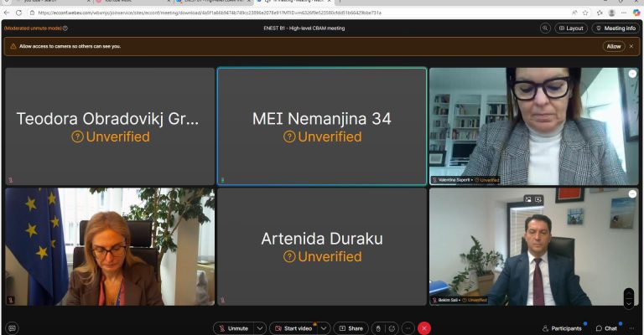Screen dimensions: 644x335
Task: Dismiss the camera access banner
Action: coord(631,46)
